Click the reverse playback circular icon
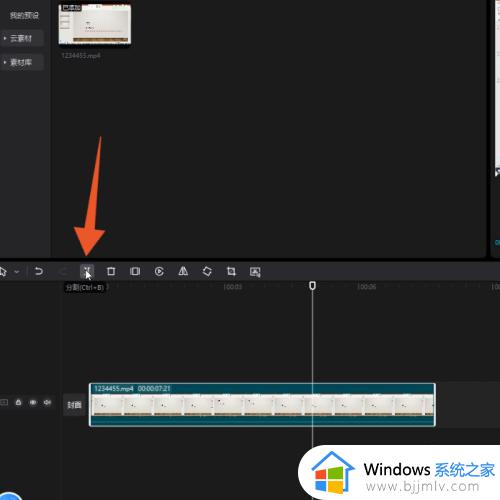Viewport: 500px width, 500px height. 159,271
